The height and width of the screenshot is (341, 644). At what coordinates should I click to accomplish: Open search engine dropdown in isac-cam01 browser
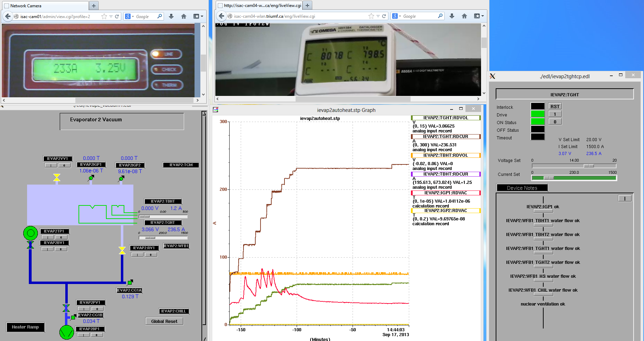pos(129,16)
